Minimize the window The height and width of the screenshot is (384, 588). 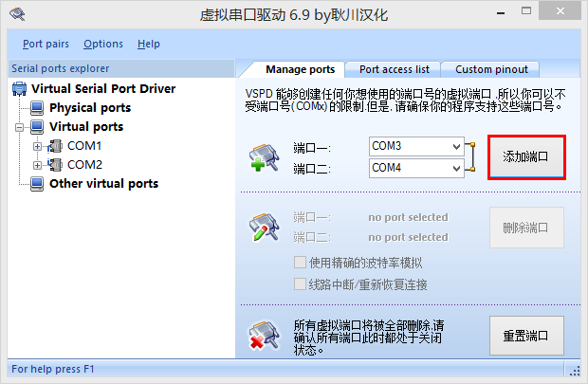(501, 12)
